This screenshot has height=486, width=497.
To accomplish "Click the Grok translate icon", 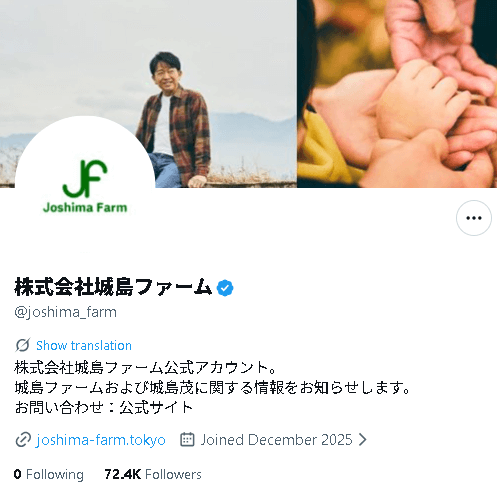I will click(23, 345).
